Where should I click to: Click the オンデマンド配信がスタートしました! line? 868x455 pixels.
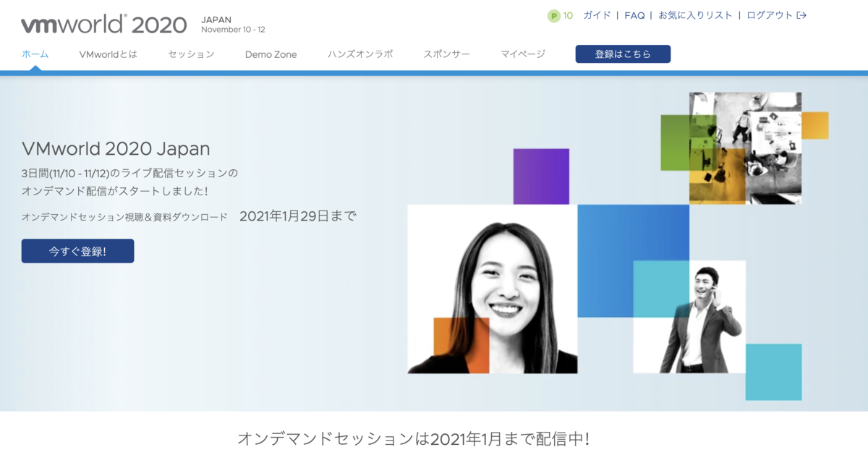115,192
